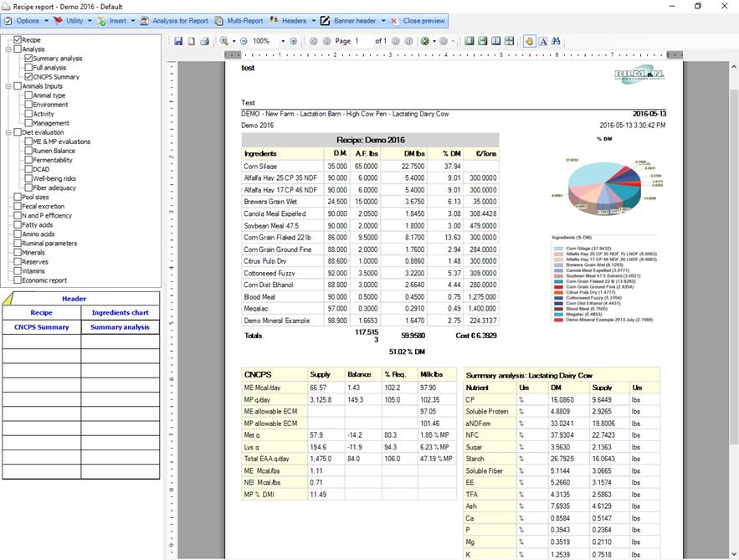Open the Insert dropdown arrow
This screenshot has width=739, height=560.
[133, 21]
